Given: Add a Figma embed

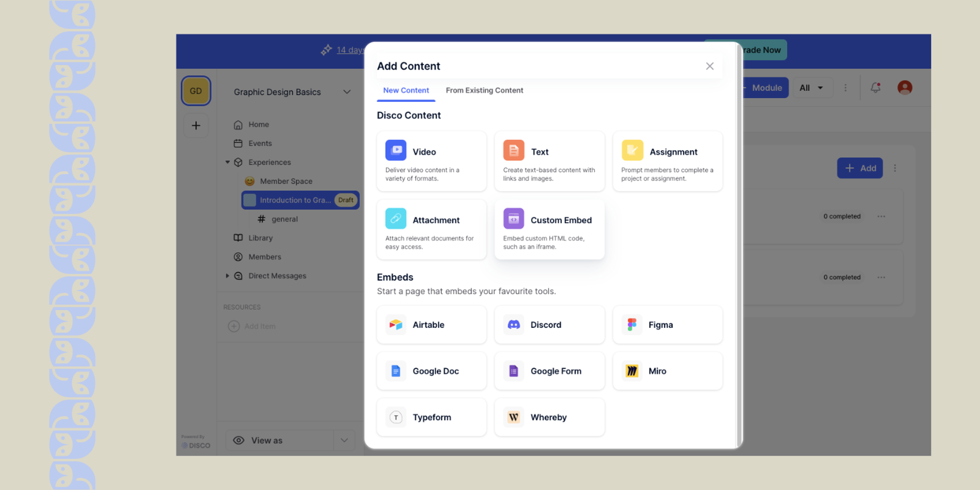Looking at the screenshot, I should coord(667,325).
